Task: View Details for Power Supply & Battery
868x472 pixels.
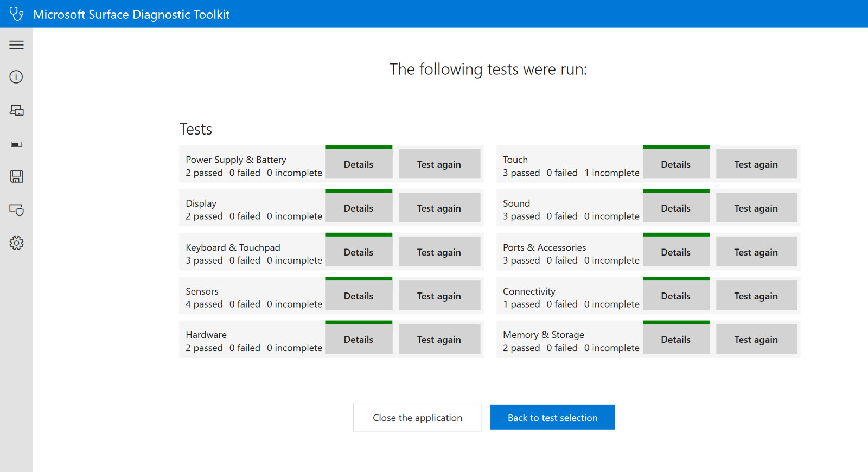Action: coord(359,164)
